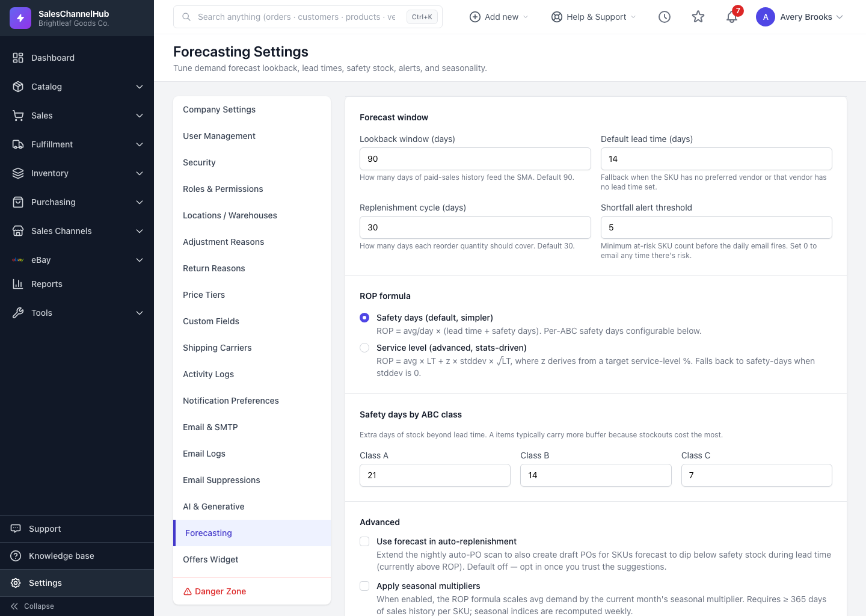Click the Help & Support lifebuoy icon
866x616 pixels.
pyautogui.click(x=557, y=17)
